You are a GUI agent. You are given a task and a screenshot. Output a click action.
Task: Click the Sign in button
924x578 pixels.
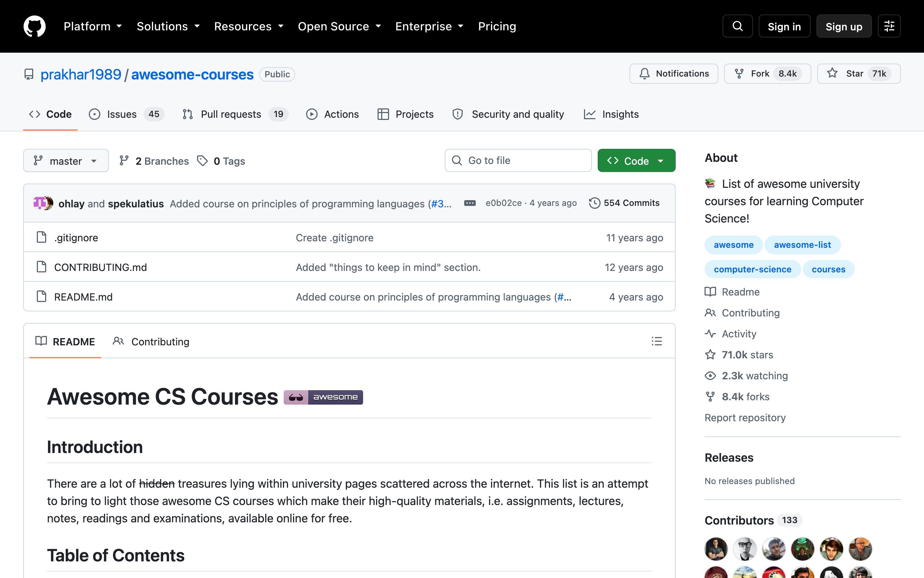pos(784,26)
